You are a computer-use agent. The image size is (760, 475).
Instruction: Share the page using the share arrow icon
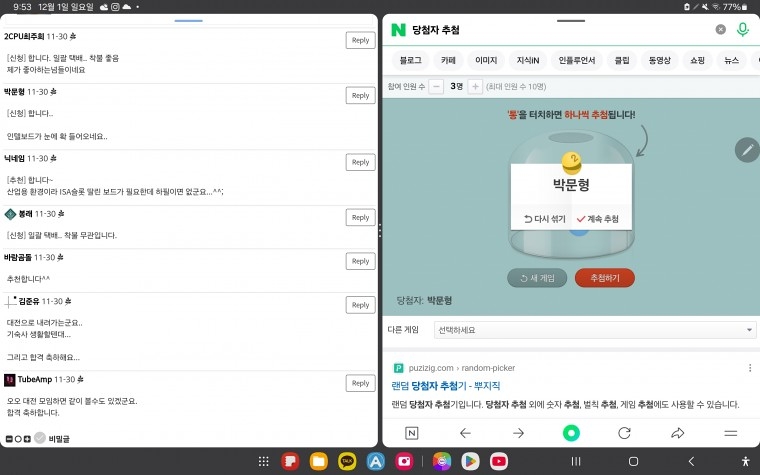click(678, 433)
